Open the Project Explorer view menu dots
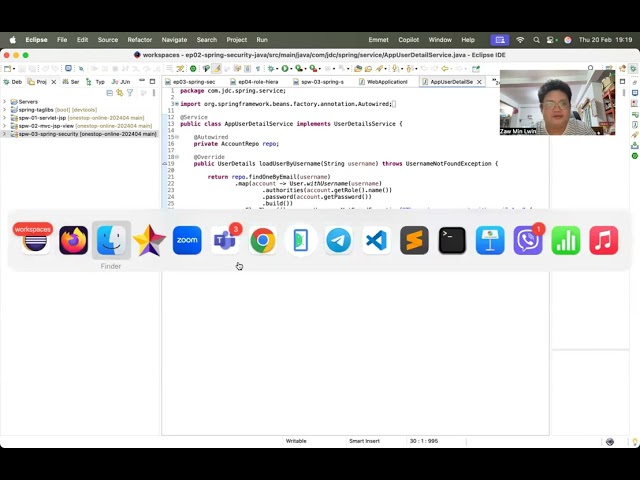This screenshot has width=640, height=480. pyautogui.click(x=154, y=93)
